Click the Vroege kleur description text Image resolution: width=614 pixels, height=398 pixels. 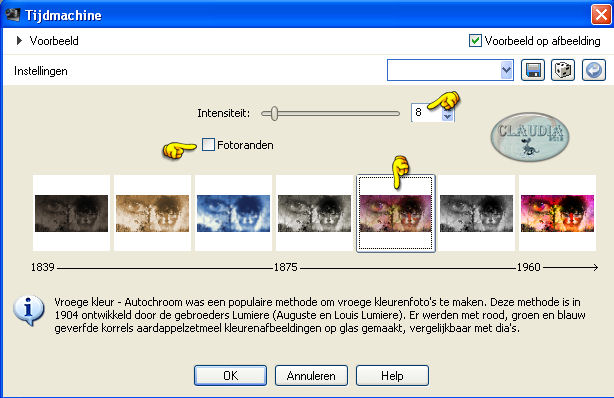pyautogui.click(x=320, y=315)
